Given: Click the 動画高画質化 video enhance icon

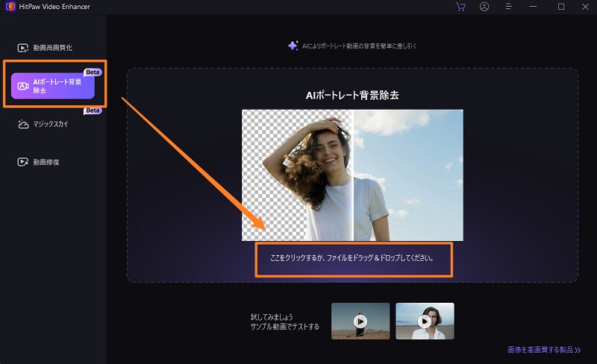Looking at the screenshot, I should click(23, 48).
